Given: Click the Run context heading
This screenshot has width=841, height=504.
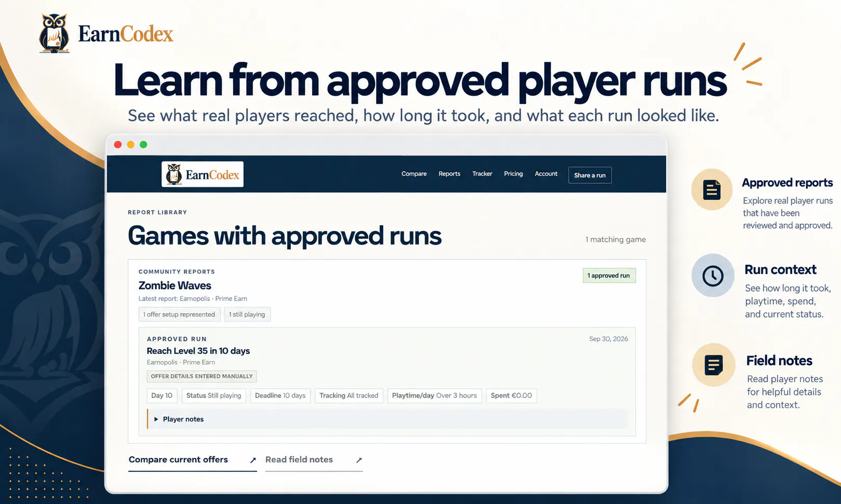Looking at the screenshot, I should [x=780, y=270].
